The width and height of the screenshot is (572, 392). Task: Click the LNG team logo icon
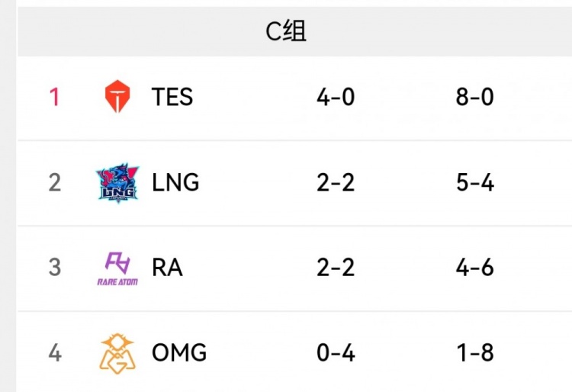[x=117, y=183]
